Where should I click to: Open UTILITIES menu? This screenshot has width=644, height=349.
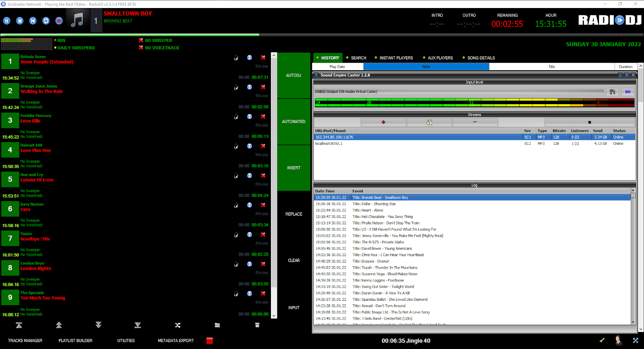[x=126, y=341]
